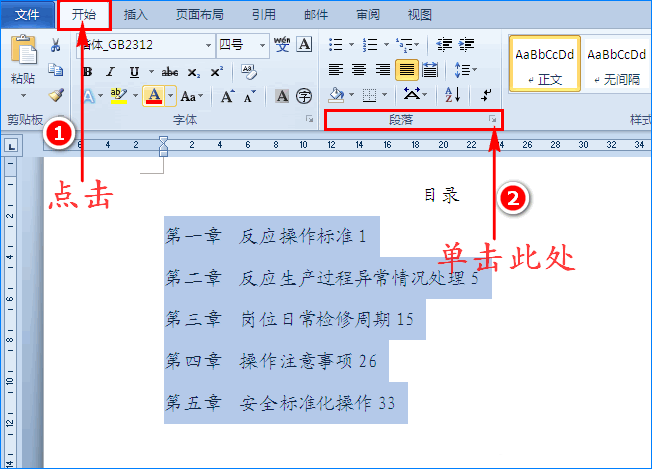Apply the 正文 style
Image resolution: width=652 pixels, height=469 pixels.
pos(545,64)
